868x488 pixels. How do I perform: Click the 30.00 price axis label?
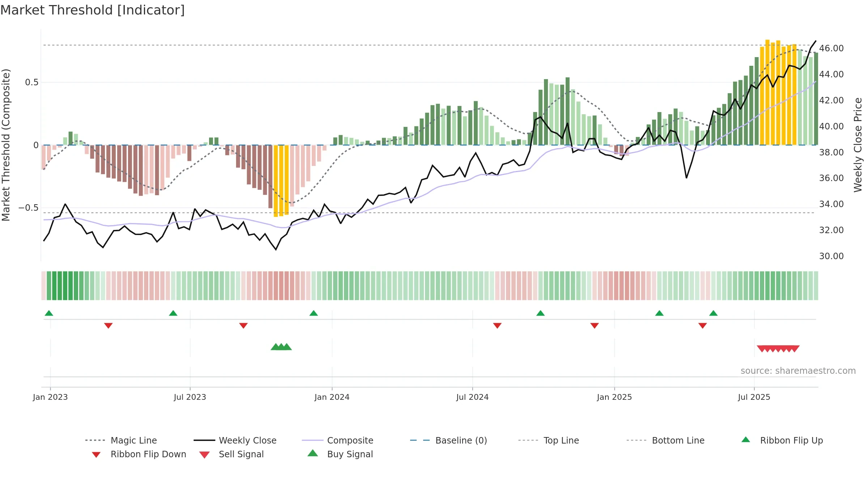coord(831,256)
